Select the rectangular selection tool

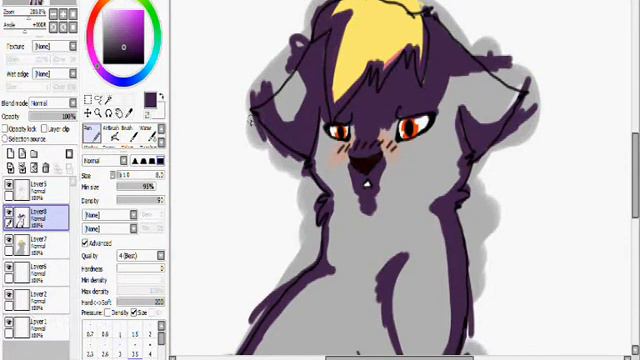click(x=88, y=100)
